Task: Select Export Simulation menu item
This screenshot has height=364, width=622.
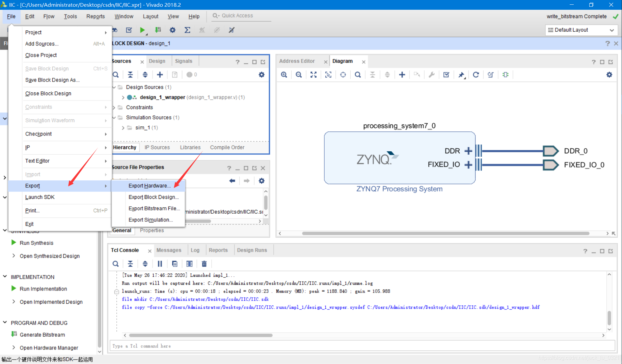Action: (148, 220)
